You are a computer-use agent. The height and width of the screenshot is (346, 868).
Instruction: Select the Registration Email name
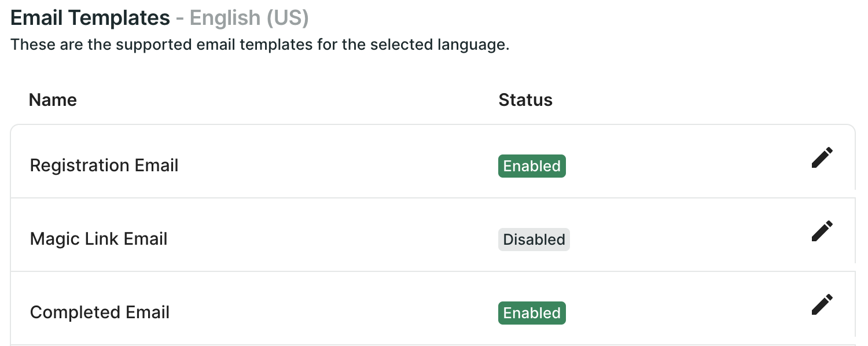pyautogui.click(x=104, y=165)
